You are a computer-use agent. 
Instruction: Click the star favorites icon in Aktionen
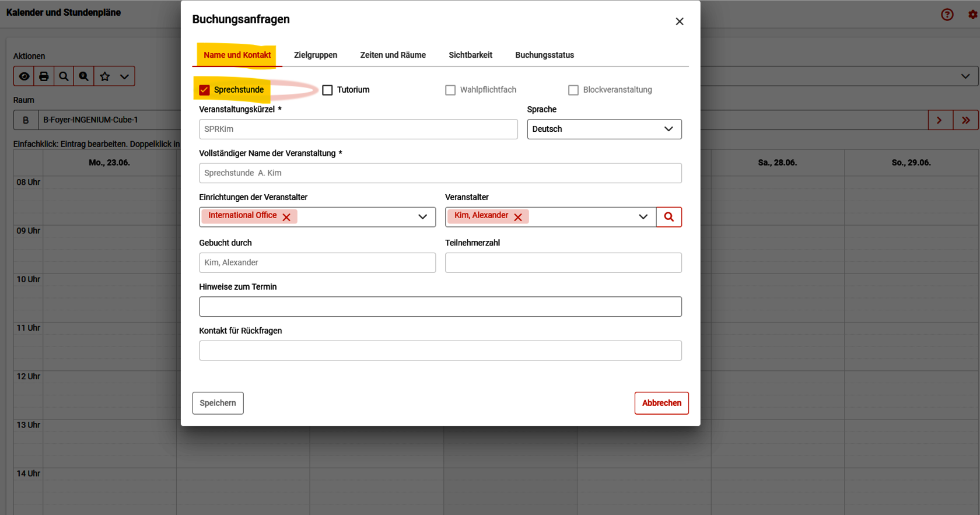point(105,76)
